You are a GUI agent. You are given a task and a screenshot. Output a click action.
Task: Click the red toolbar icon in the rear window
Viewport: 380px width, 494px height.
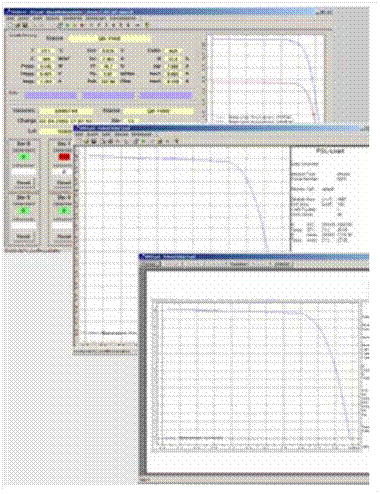coord(82,25)
